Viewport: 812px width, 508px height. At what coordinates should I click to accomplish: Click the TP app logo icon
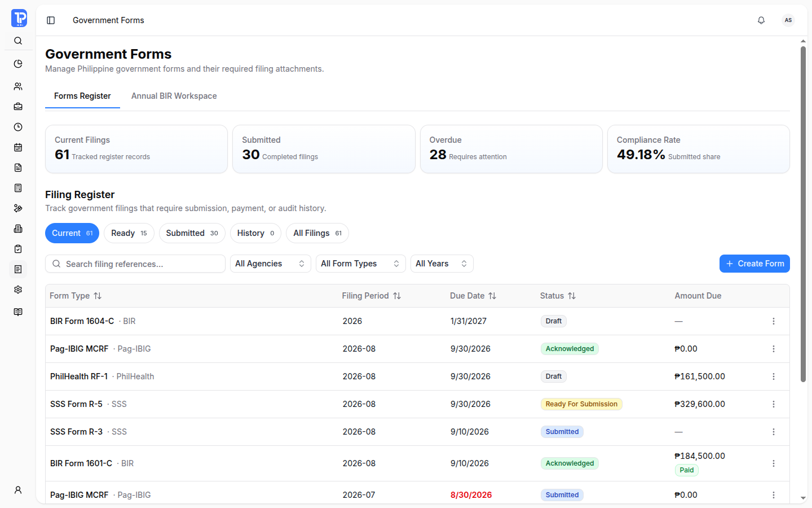click(19, 18)
